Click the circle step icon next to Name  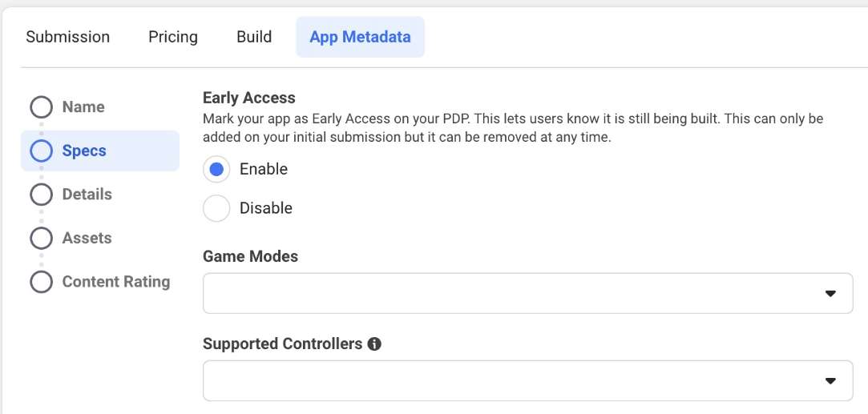(42, 107)
